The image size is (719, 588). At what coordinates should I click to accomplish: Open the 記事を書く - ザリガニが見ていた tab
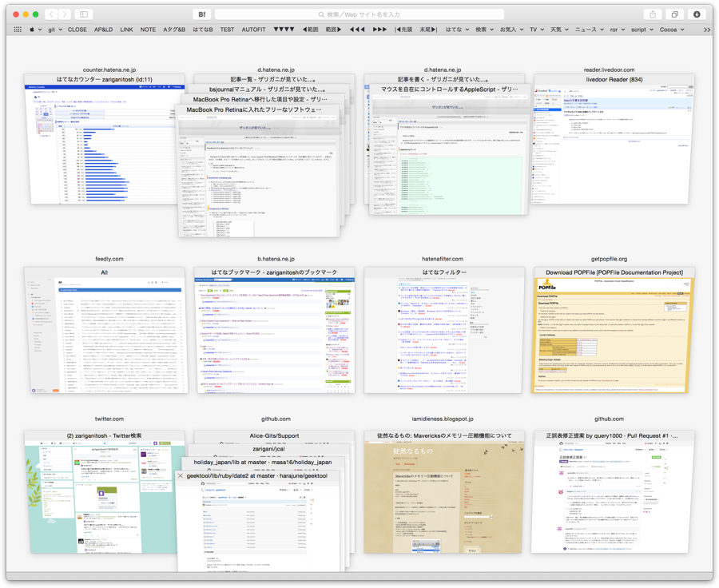443,79
